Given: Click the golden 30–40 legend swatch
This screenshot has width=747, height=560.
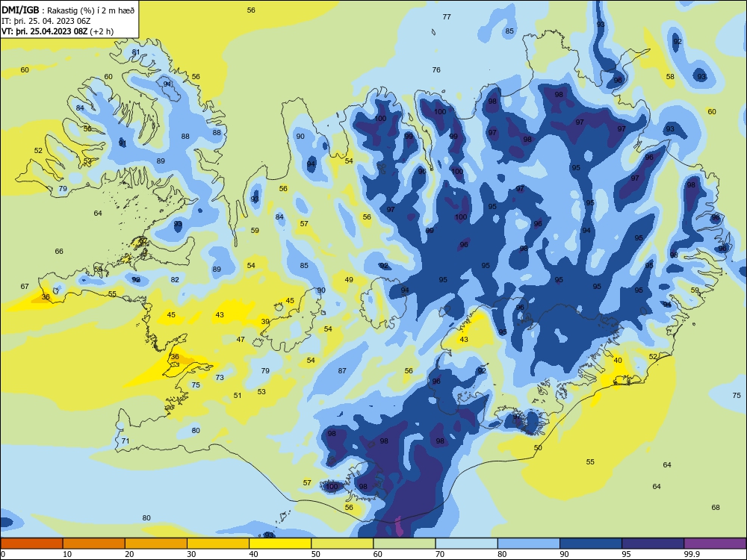Looking at the screenshot, I should (x=218, y=544).
